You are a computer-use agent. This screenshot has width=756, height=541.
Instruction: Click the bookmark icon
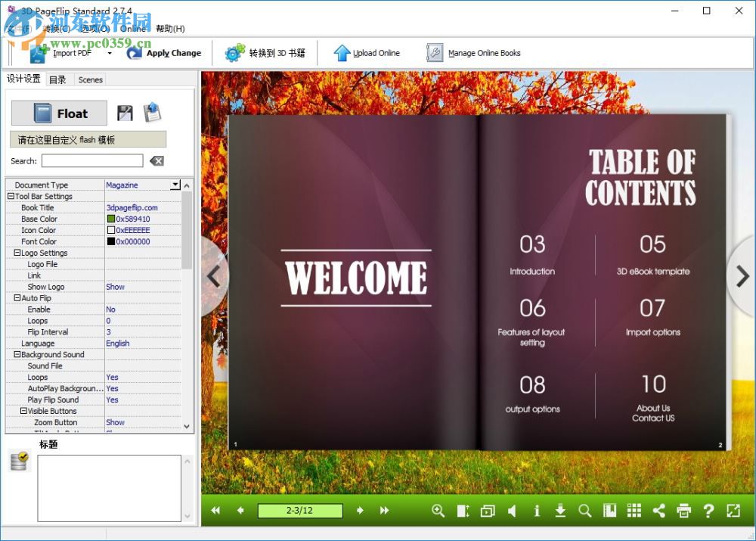click(609, 511)
